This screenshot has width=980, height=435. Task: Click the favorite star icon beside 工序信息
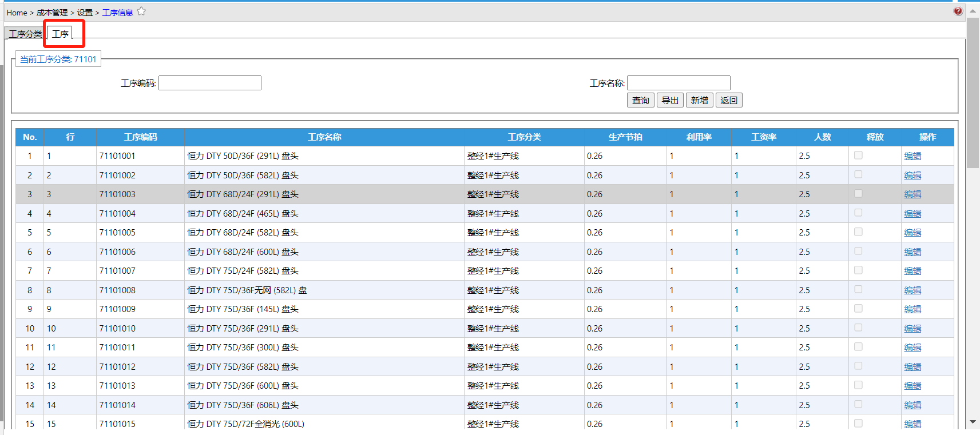click(141, 11)
